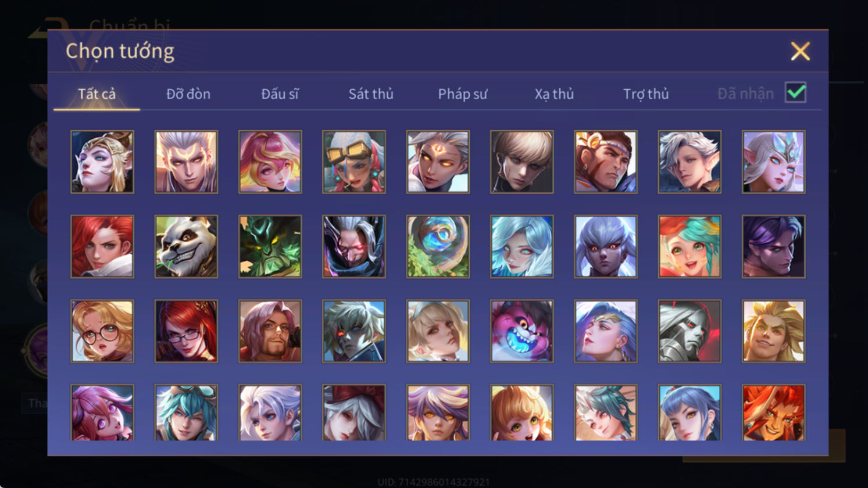The image size is (868, 488).
Task: Open the Trợ thủ tab
Action: 645,94
